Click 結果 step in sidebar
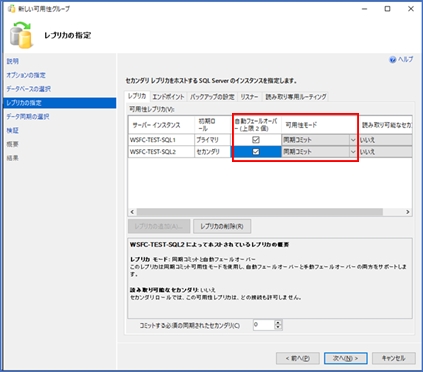The width and height of the screenshot is (423, 372). 13,158
